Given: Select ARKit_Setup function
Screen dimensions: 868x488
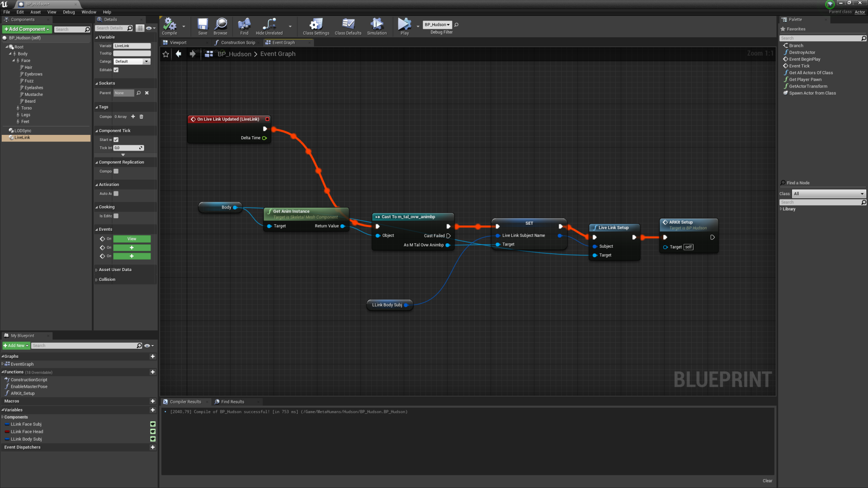Looking at the screenshot, I should click(x=23, y=393).
